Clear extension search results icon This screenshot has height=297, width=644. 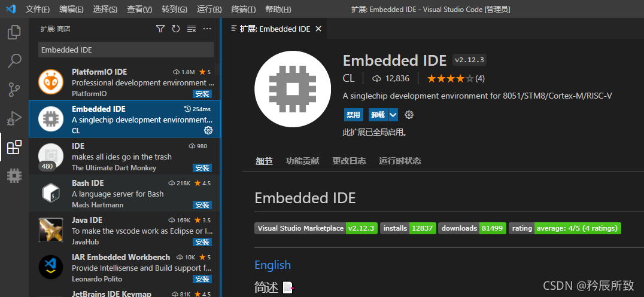[x=192, y=29]
